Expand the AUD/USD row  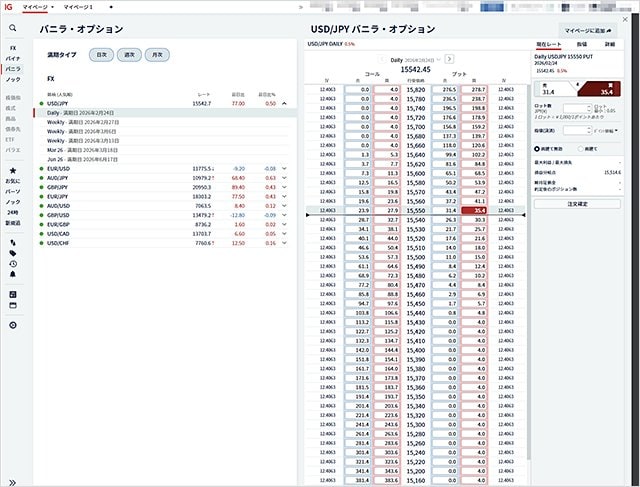284,206
